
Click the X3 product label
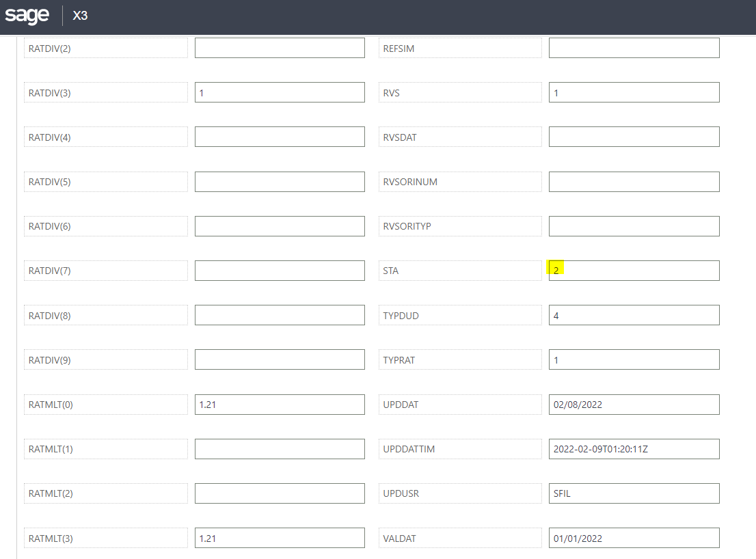pyautogui.click(x=80, y=16)
